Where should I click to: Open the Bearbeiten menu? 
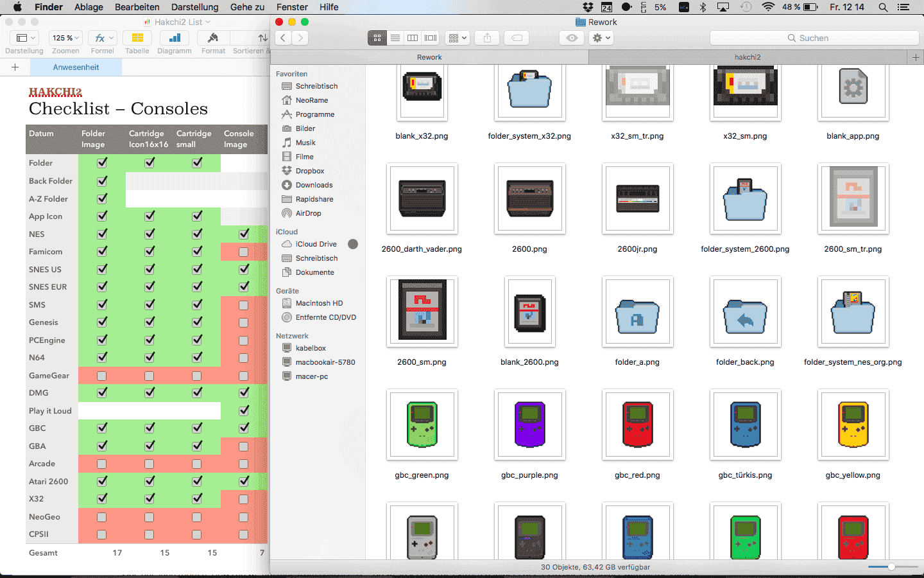137,7
